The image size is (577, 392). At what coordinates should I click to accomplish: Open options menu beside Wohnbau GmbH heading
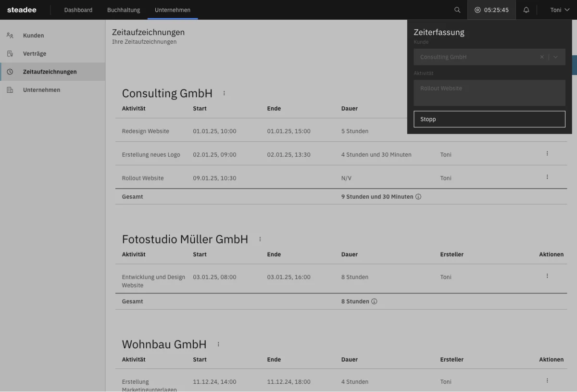[218, 344]
